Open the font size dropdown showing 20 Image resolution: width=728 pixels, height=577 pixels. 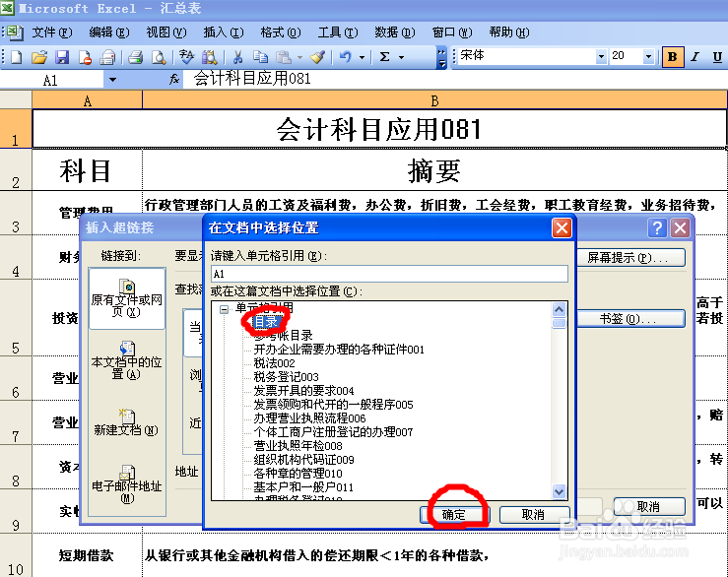point(648,57)
